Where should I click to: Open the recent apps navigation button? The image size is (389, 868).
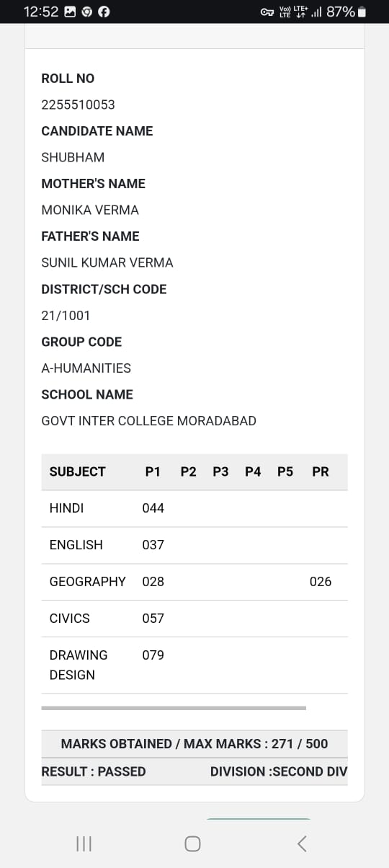[84, 843]
